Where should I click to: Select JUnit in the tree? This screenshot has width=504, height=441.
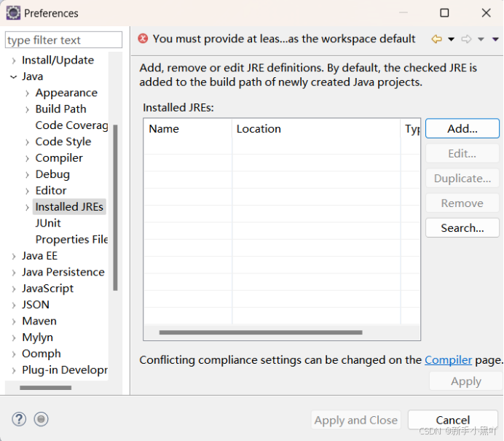tap(48, 223)
